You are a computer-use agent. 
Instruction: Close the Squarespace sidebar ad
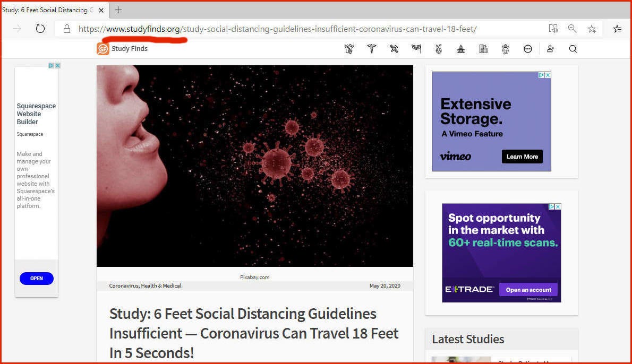point(58,66)
